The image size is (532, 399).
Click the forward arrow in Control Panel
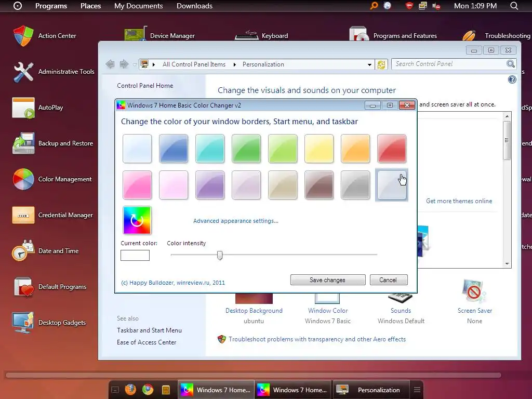pos(124,64)
